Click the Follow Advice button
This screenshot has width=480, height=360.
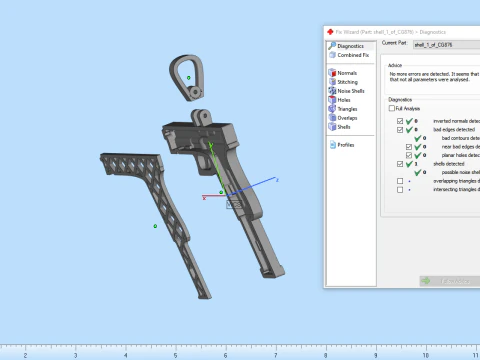(450, 281)
